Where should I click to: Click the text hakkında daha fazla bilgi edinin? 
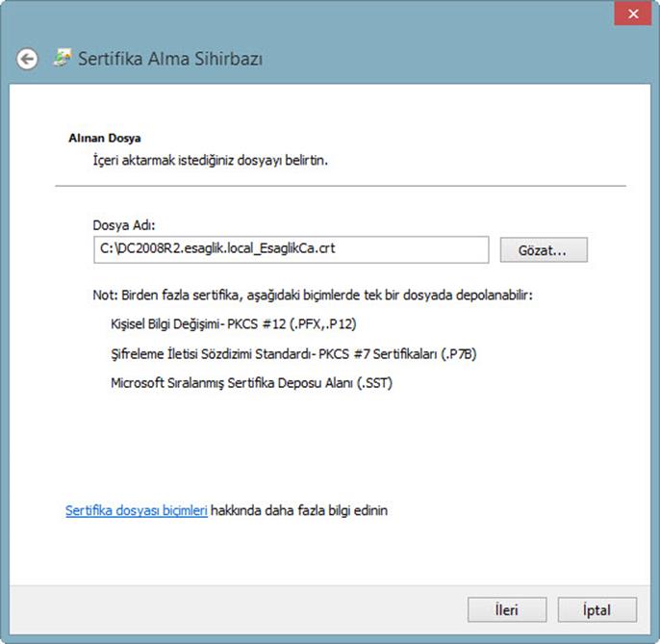299,510
